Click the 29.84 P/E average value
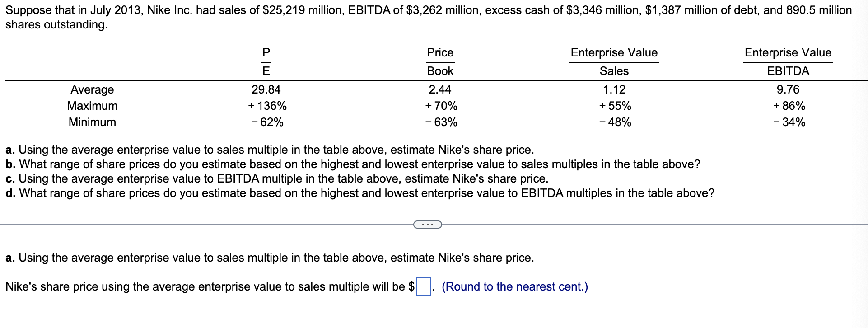868x328 pixels. 267,89
